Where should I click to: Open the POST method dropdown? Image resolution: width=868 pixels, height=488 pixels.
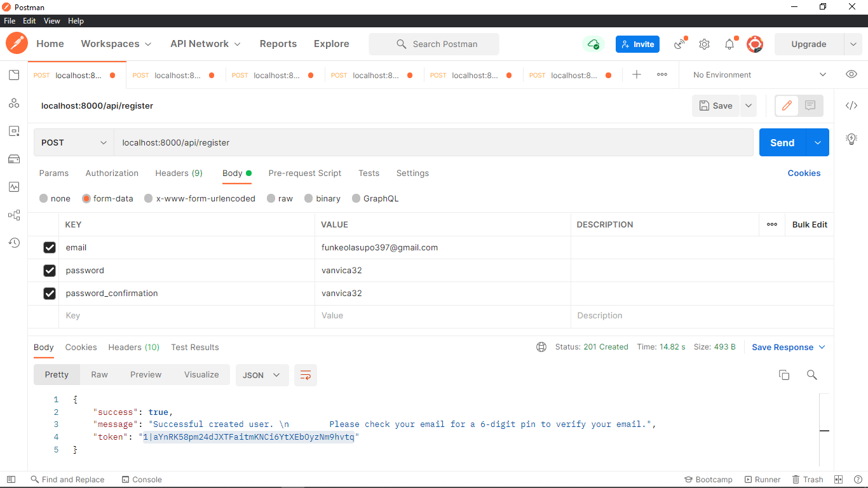point(74,142)
